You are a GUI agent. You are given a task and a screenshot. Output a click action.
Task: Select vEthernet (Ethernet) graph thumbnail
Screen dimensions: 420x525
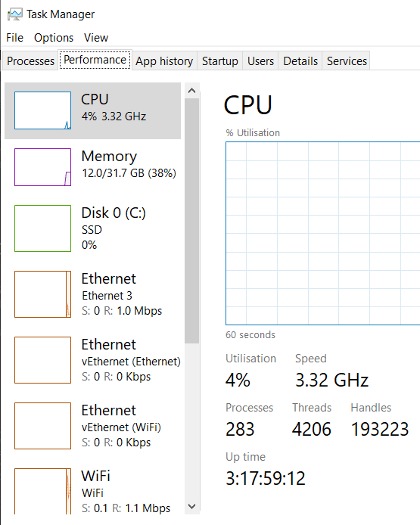(42, 360)
